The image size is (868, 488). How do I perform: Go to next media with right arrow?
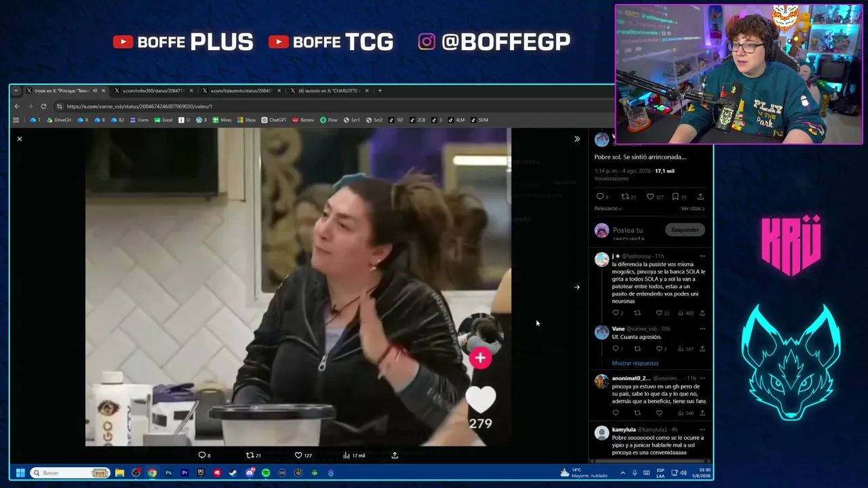[x=577, y=287]
